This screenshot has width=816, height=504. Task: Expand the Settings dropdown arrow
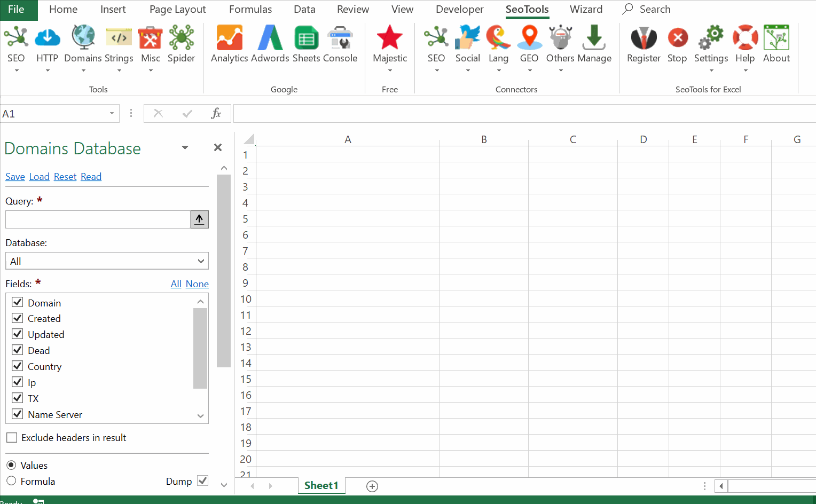click(711, 70)
